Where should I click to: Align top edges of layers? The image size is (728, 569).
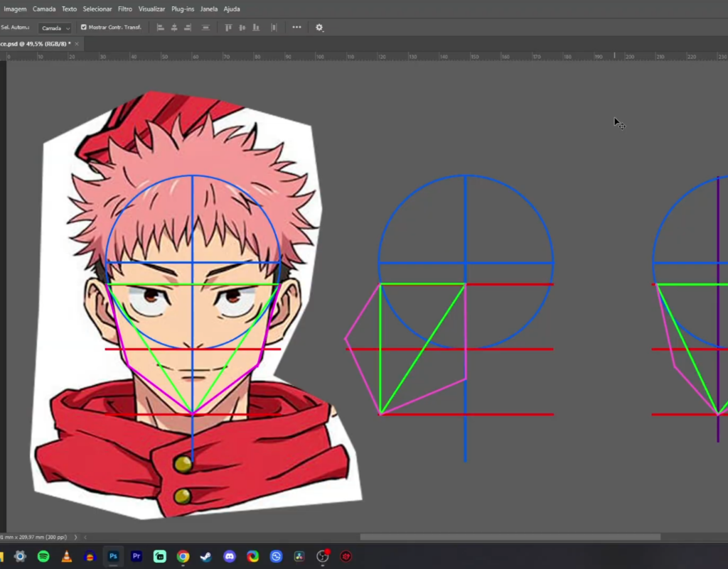[228, 28]
